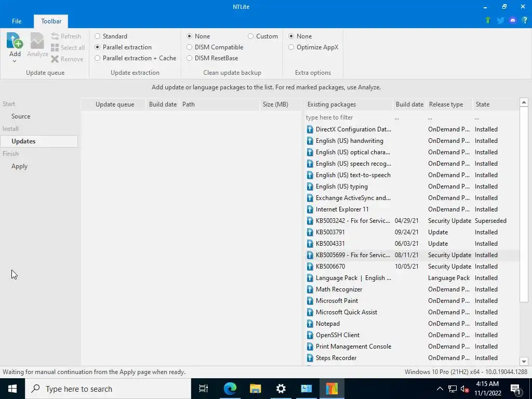532x399 pixels.
Task: Sort by Existing packages column header
Action: click(348, 104)
